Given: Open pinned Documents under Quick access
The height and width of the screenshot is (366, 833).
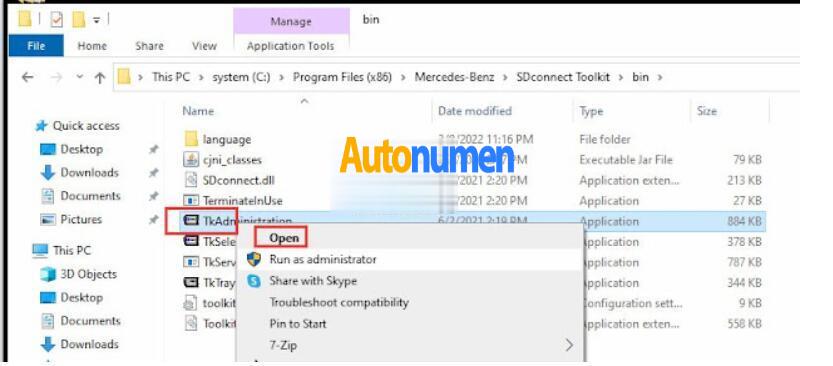Looking at the screenshot, I should tap(90, 196).
